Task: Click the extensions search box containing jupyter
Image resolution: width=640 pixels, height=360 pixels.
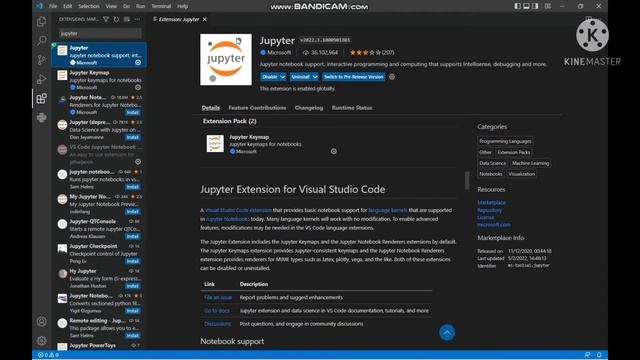Action: (100, 33)
